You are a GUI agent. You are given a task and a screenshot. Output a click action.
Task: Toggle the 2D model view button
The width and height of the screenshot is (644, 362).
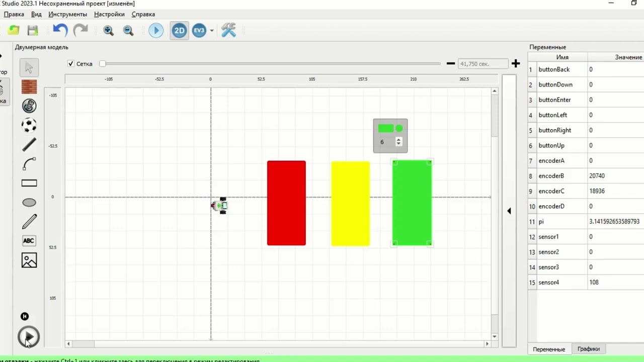(179, 30)
